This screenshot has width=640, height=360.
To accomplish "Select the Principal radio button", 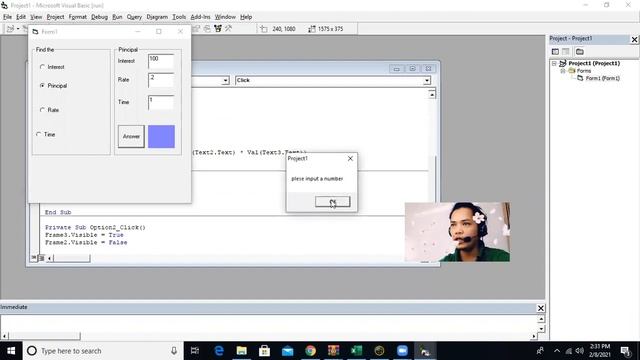I will pyautogui.click(x=42, y=86).
